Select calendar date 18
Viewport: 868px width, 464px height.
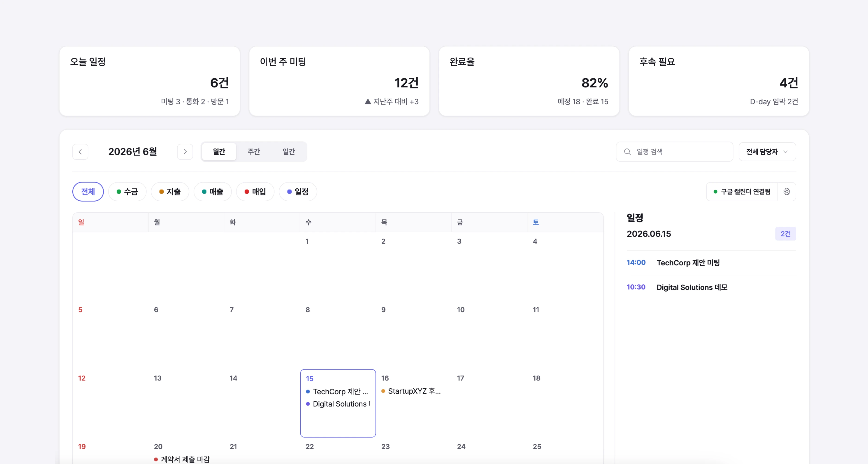click(x=536, y=378)
